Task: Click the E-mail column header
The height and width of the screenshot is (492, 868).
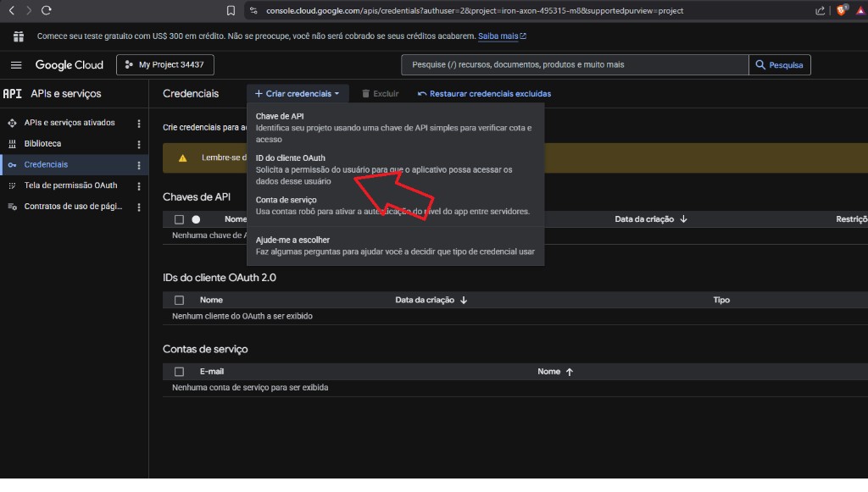Action: (212, 372)
